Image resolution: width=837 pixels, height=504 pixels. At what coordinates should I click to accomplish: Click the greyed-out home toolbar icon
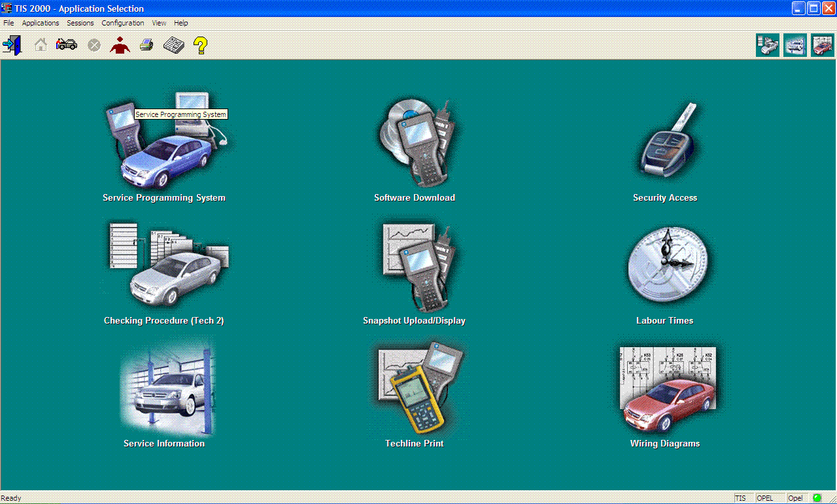click(41, 45)
